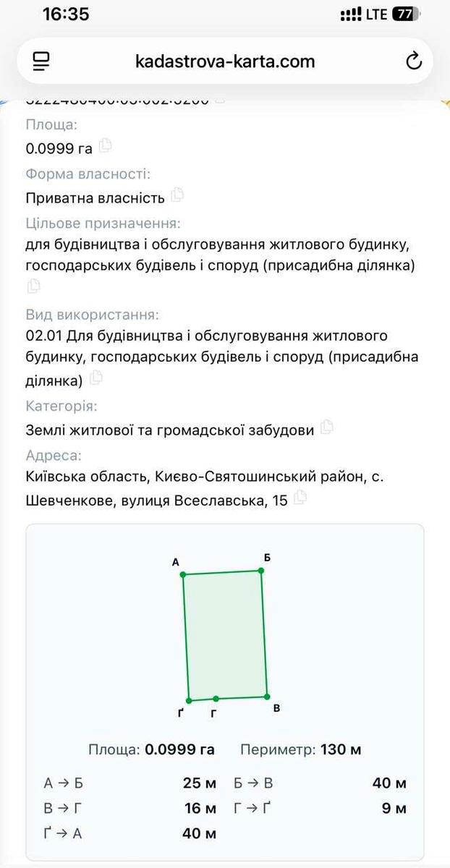Select vertex Б on the parcel diagram
This screenshot has height=868, width=450.
point(261,570)
